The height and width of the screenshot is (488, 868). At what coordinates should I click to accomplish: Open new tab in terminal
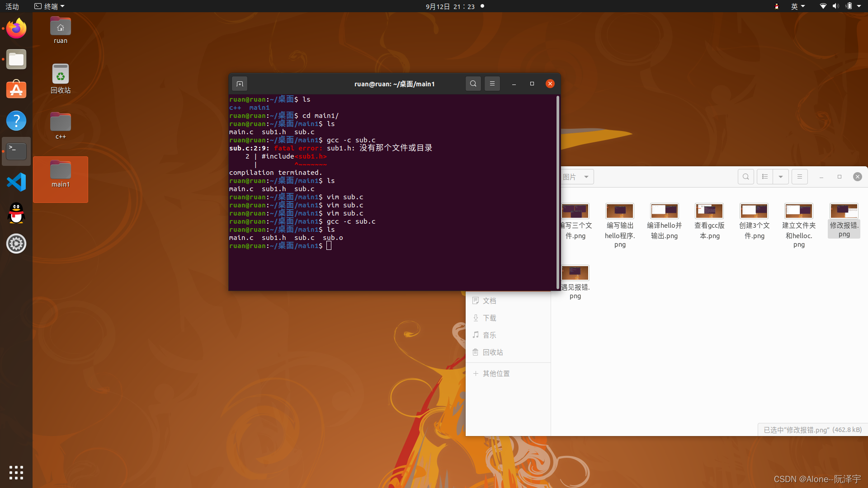[240, 84]
